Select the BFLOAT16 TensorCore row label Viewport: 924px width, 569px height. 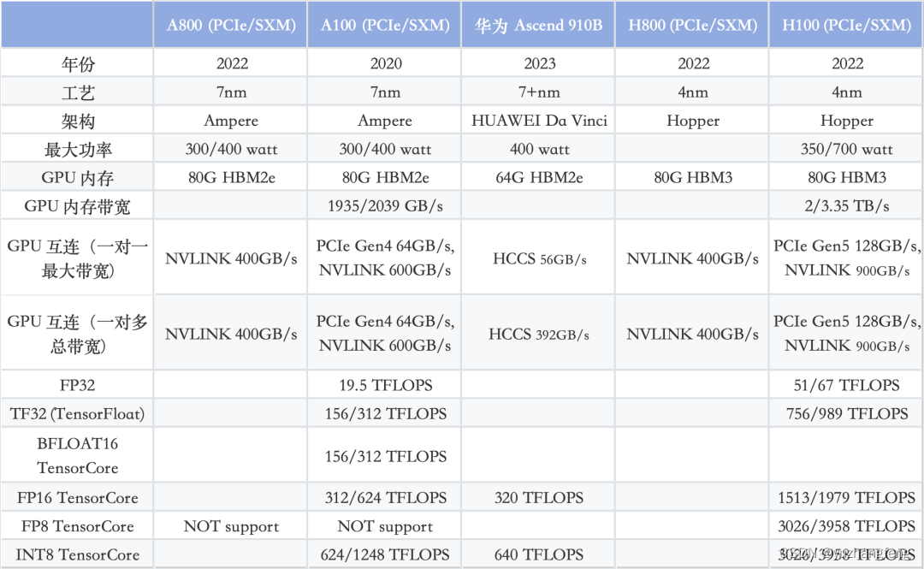(77, 456)
